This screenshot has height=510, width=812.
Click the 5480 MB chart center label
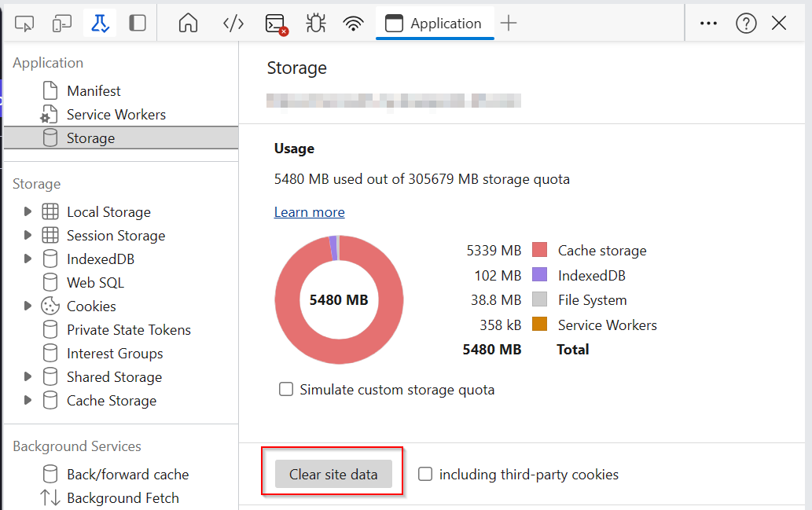click(339, 299)
